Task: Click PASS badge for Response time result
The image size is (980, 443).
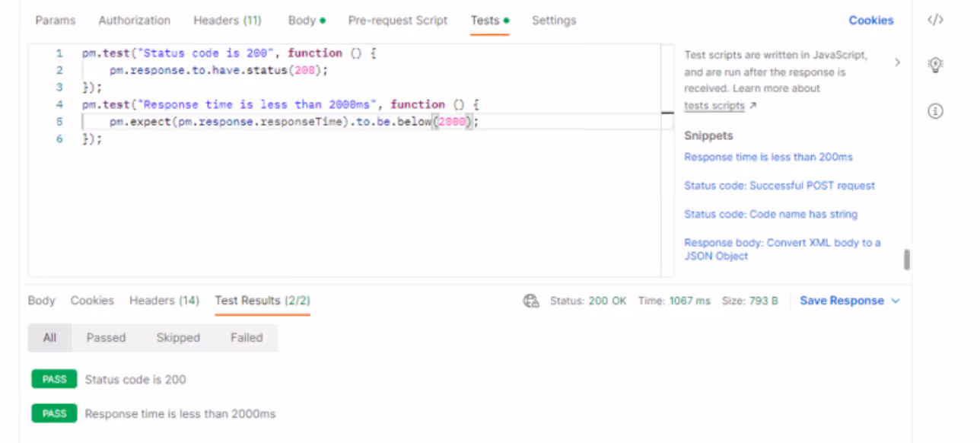Action: click(54, 414)
